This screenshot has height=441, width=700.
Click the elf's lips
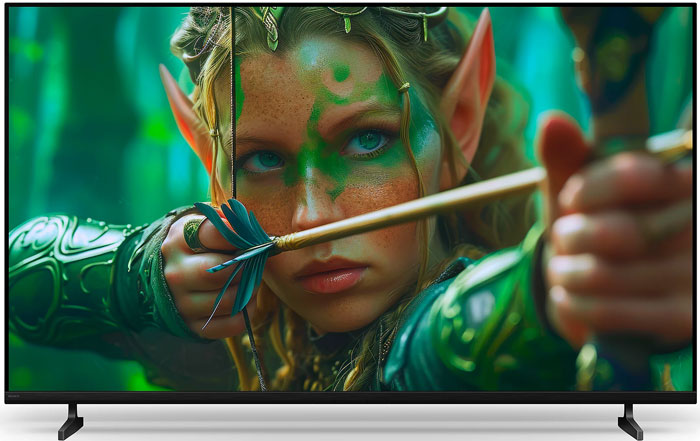coord(331,273)
